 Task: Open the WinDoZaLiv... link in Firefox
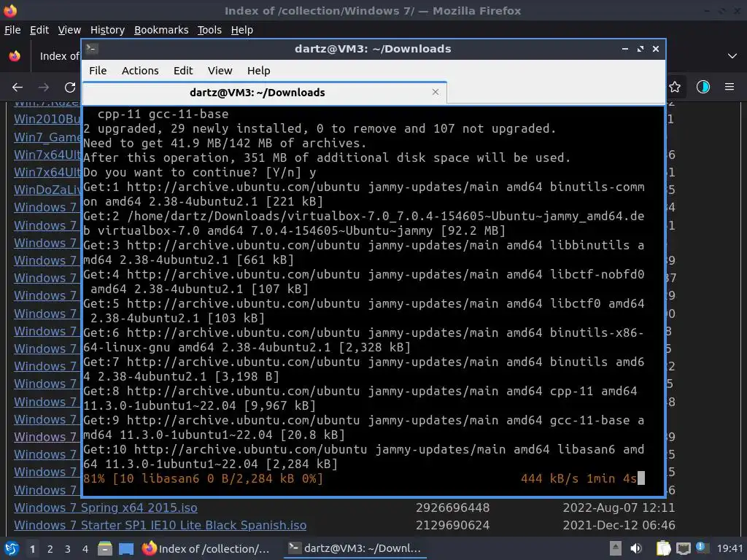tap(47, 190)
